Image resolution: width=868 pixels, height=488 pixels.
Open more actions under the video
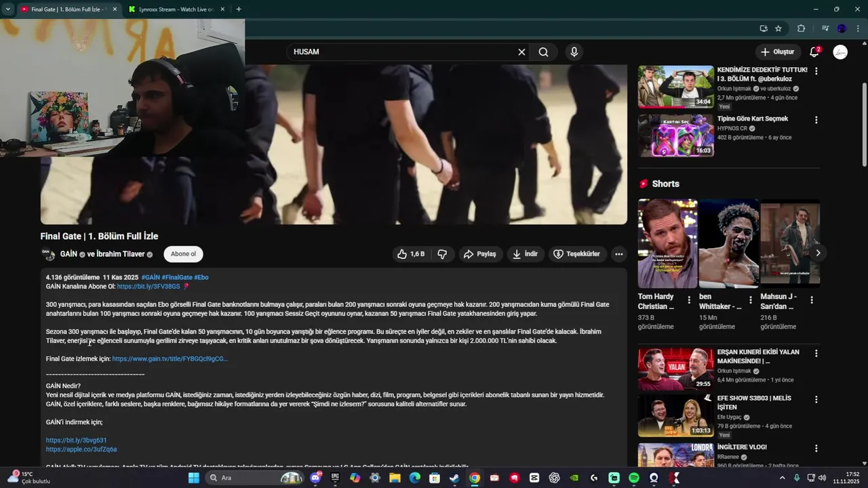618,254
